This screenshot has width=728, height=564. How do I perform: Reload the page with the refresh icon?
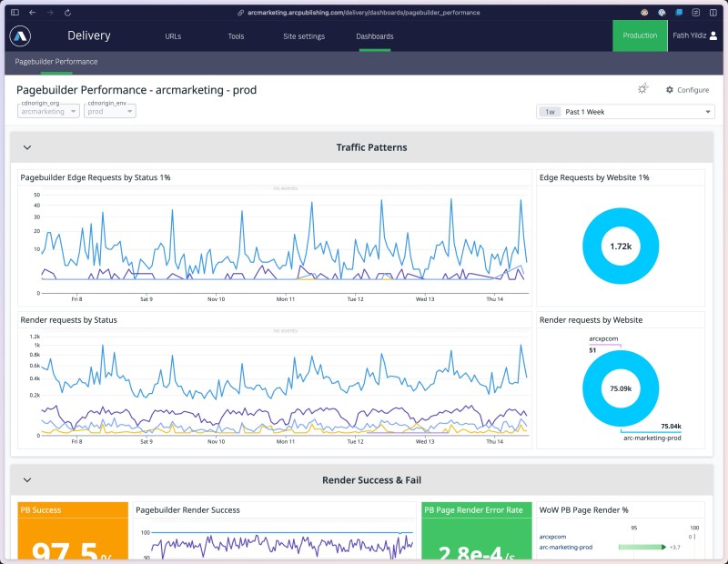pos(67,13)
